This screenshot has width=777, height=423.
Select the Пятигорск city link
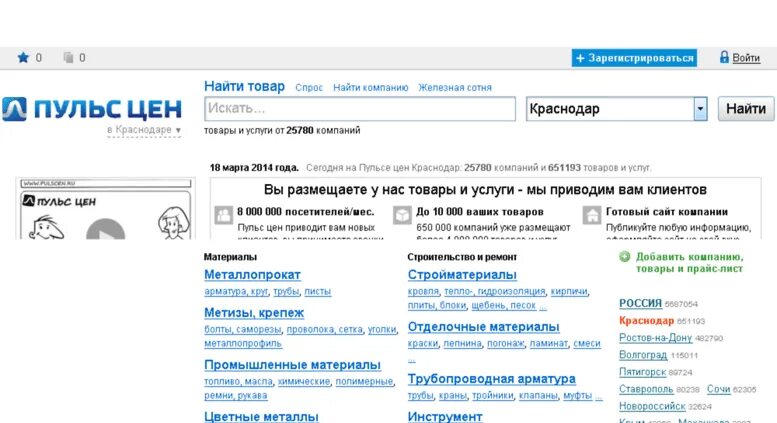(642, 372)
